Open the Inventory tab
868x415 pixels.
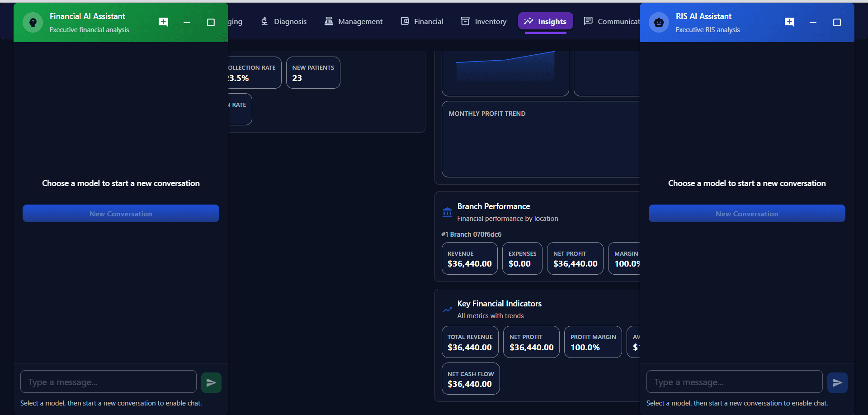tap(484, 21)
